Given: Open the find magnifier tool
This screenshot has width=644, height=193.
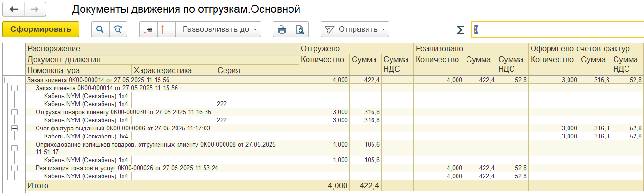Looking at the screenshot, I should point(100,29).
